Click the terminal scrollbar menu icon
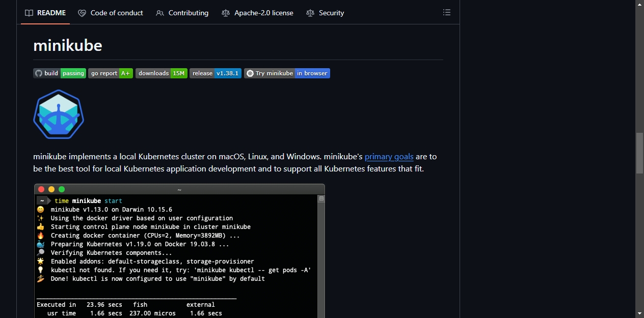Viewport: 644px width, 318px height. click(x=321, y=199)
